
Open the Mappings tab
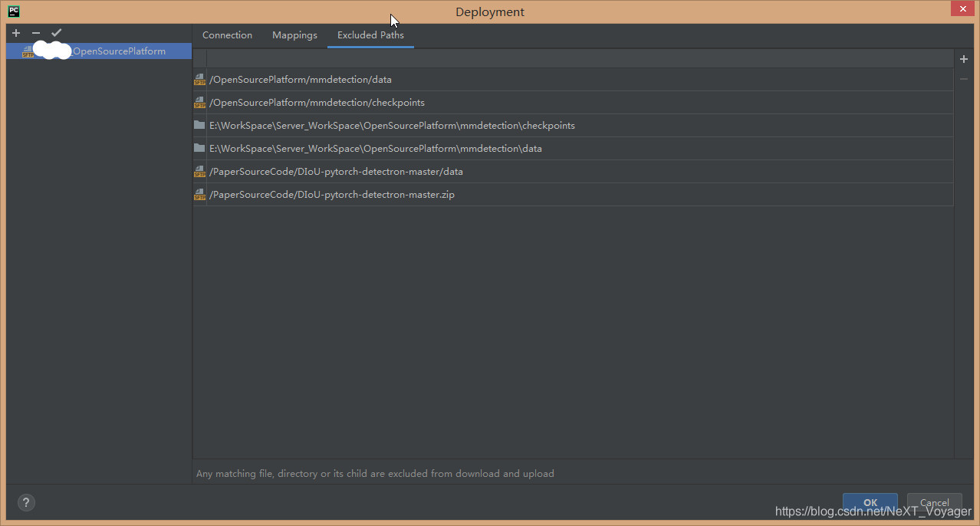coord(294,35)
